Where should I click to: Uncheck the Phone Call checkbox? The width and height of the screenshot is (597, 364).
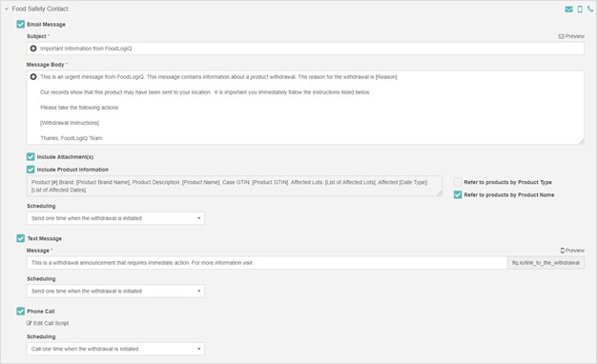pyautogui.click(x=21, y=312)
